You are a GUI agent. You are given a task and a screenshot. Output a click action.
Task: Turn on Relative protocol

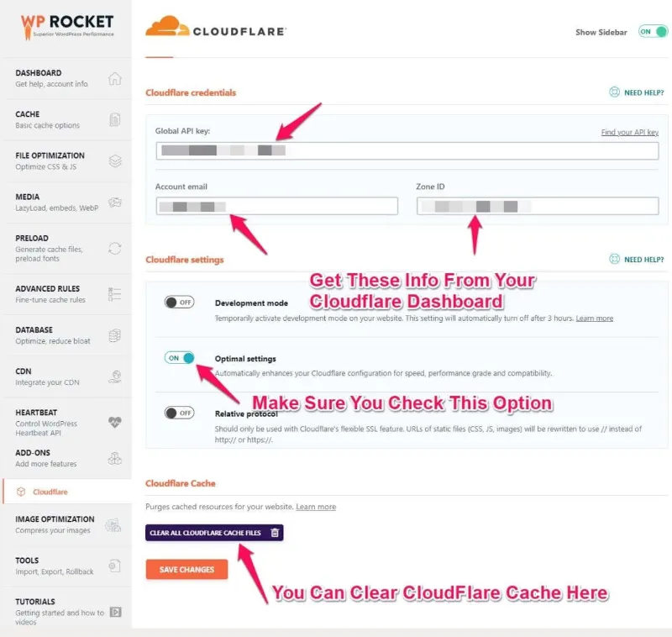(179, 413)
